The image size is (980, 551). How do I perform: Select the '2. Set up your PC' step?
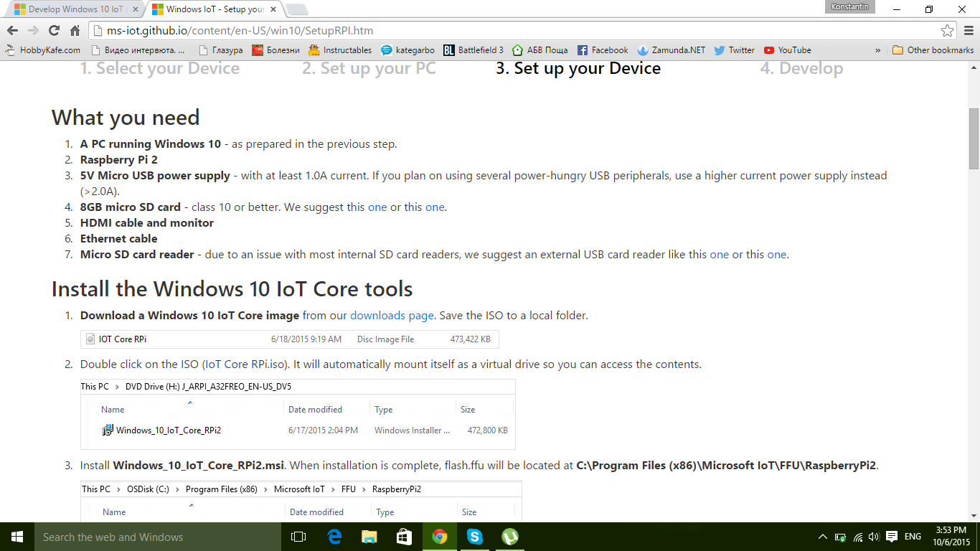(368, 68)
